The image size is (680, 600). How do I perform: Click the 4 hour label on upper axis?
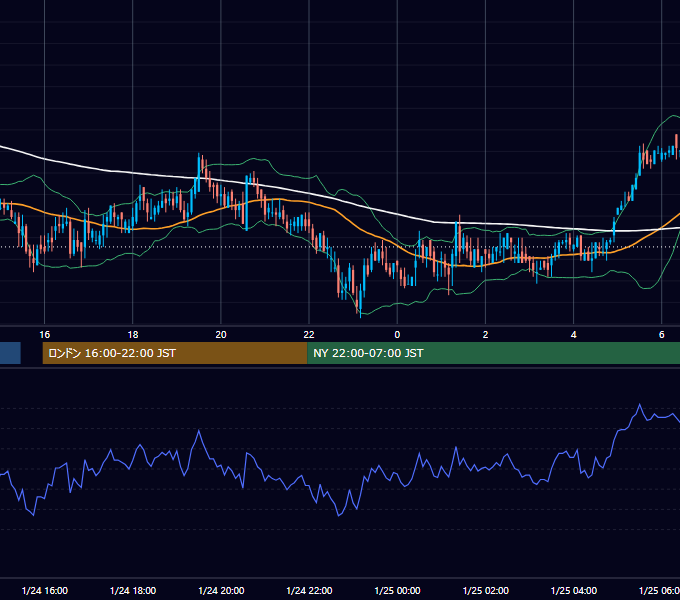573,335
